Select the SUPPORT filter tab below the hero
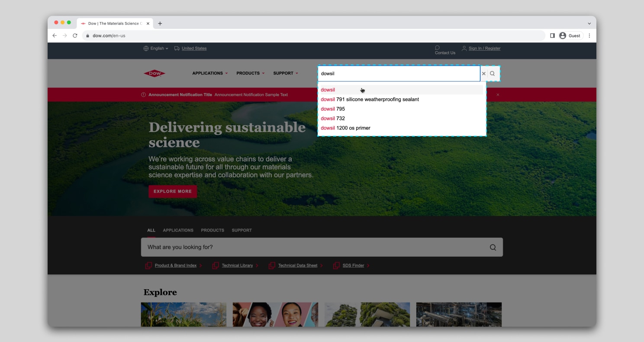Image resolution: width=644 pixels, height=342 pixels. (241, 230)
